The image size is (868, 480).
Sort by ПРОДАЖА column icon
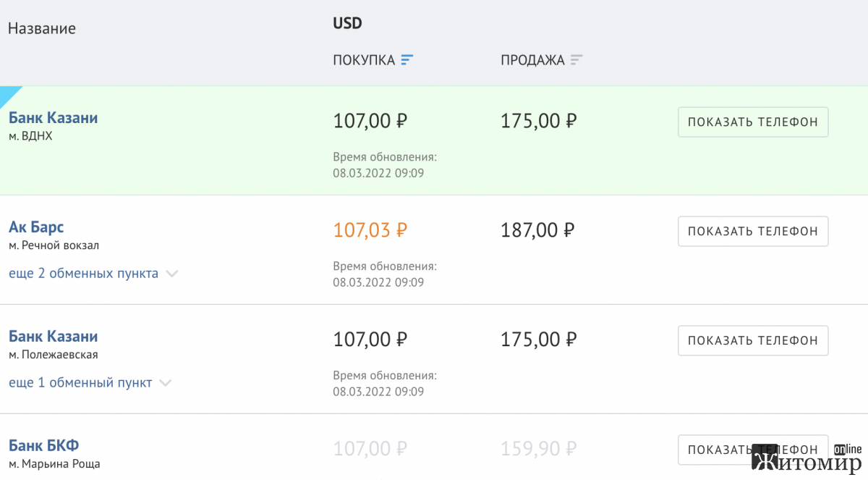tap(576, 60)
